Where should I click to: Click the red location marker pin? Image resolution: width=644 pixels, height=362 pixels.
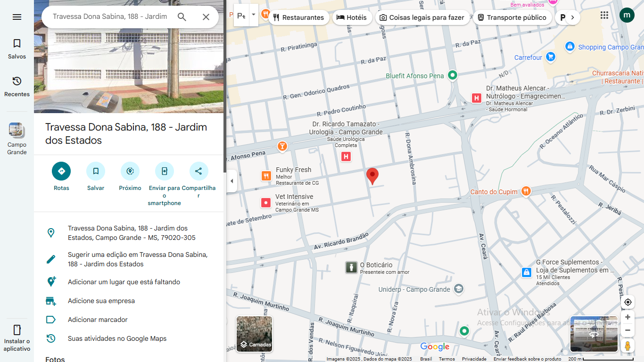372,176
